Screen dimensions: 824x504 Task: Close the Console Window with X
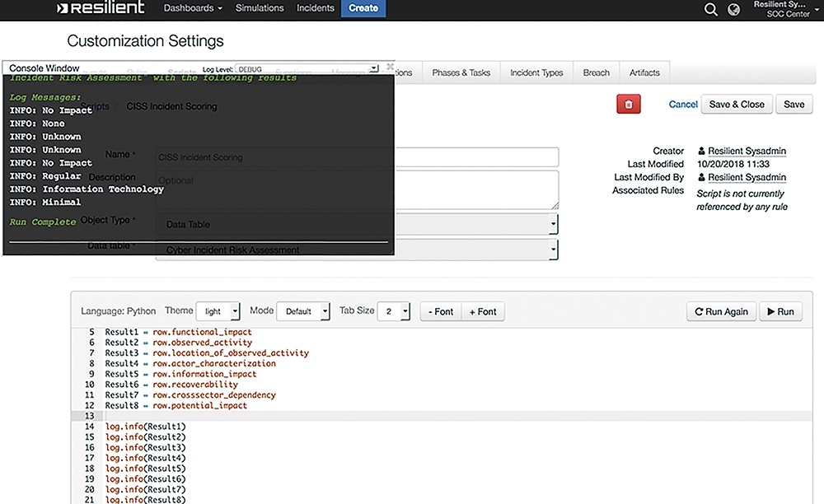390,67
